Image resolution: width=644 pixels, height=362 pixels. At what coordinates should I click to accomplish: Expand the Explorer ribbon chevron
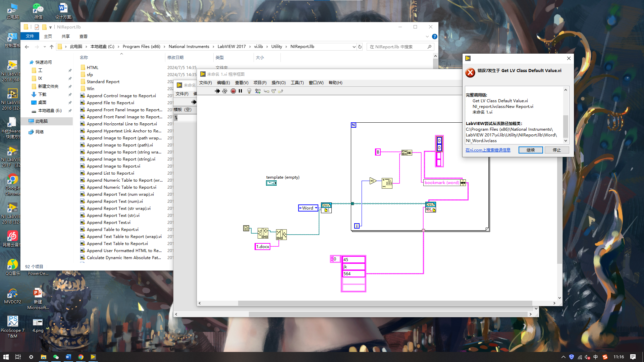[427, 37]
